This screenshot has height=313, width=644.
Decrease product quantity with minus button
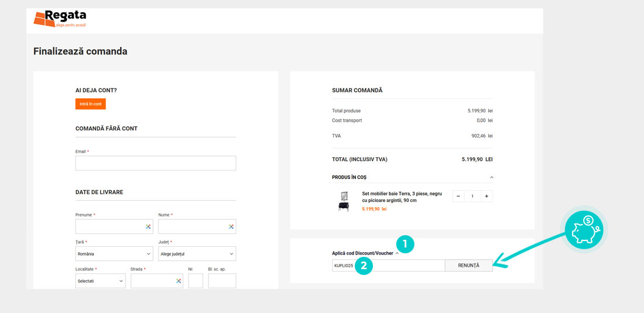point(458,196)
